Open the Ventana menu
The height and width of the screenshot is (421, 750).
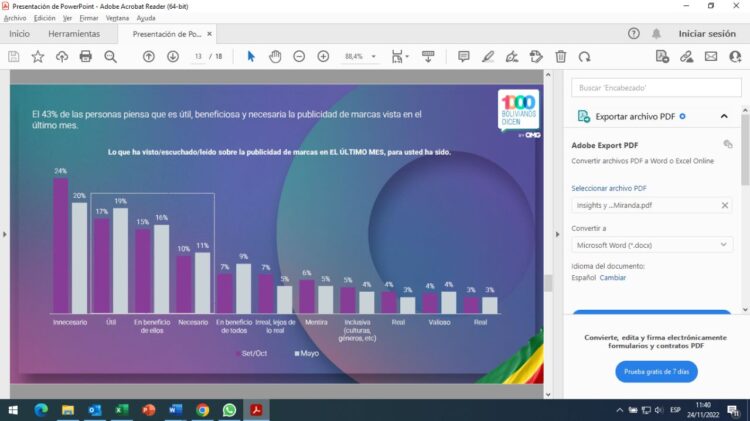[117, 18]
